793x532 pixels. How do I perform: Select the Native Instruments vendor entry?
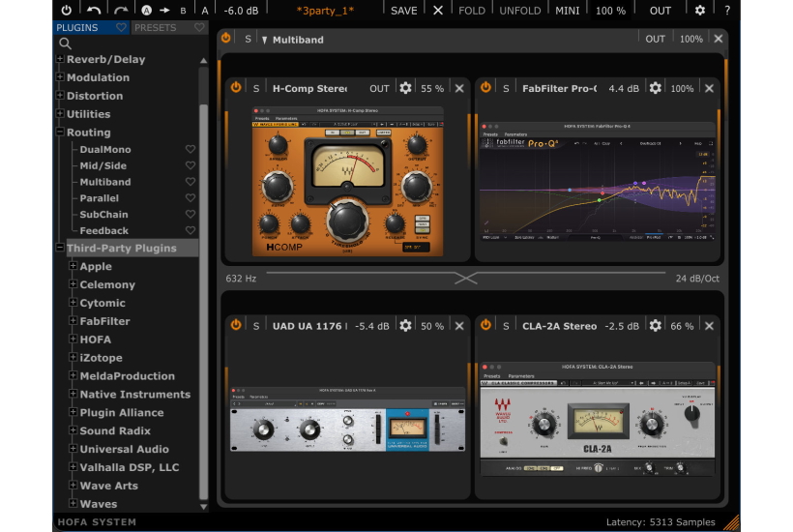pos(135,394)
